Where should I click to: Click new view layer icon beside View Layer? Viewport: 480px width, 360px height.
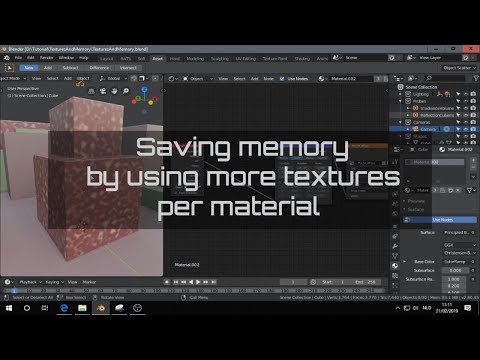tap(466, 58)
